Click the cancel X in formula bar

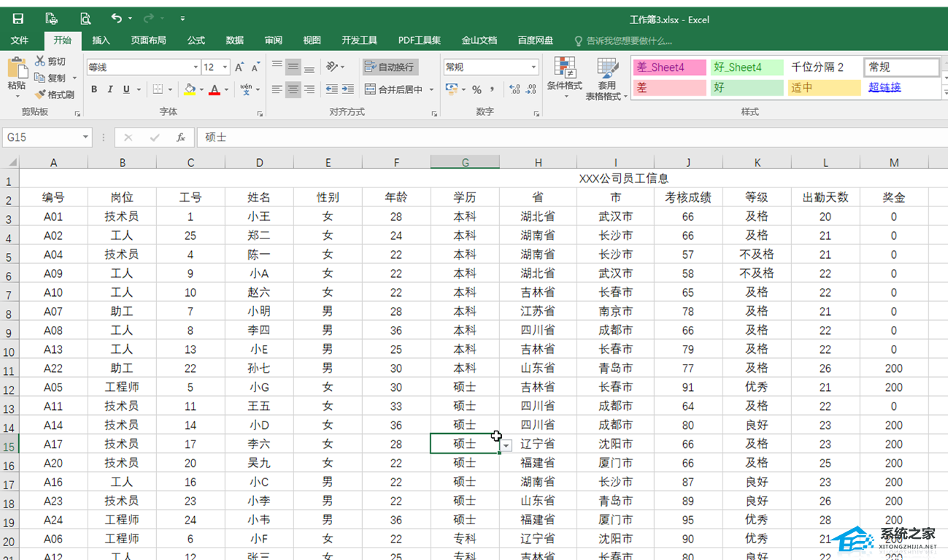(128, 137)
